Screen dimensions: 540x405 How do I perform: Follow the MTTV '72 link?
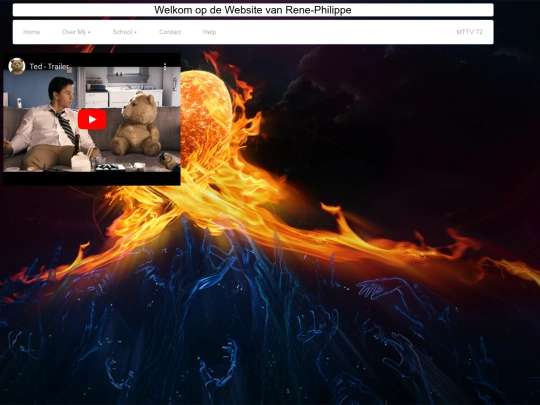pyautogui.click(x=469, y=32)
